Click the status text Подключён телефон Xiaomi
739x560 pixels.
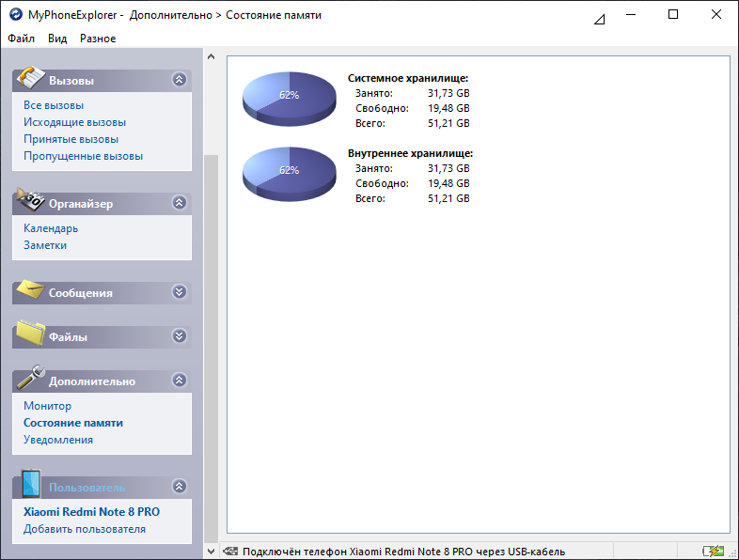(403, 551)
